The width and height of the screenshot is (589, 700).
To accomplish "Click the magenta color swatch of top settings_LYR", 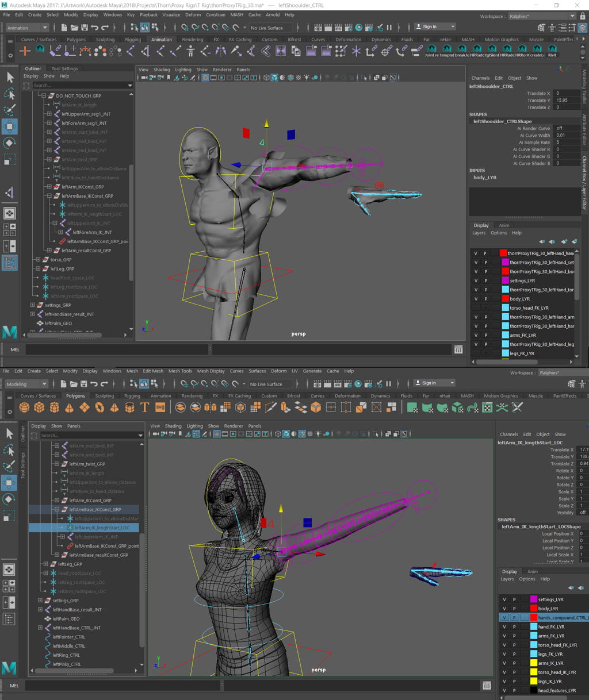I will pos(505,280).
